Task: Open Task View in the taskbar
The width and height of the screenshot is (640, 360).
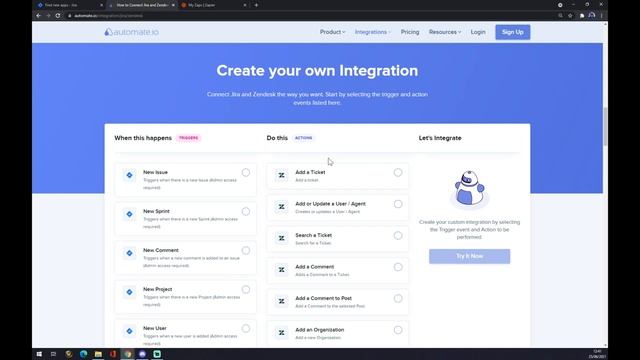Action: tap(53, 354)
